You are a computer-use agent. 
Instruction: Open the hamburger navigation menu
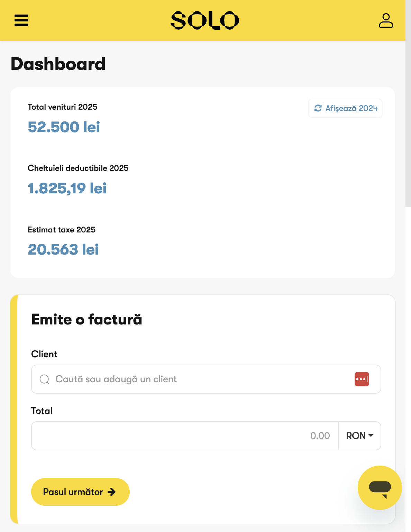click(21, 20)
